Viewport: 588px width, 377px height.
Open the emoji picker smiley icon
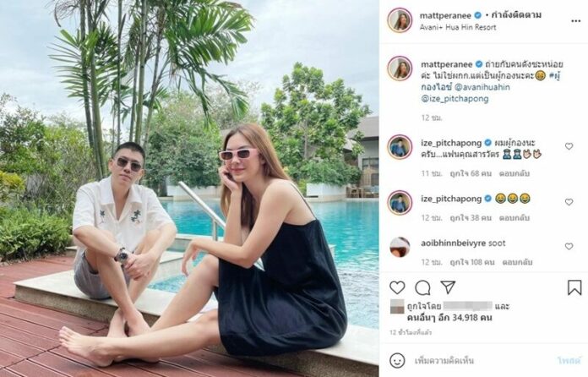397,360
